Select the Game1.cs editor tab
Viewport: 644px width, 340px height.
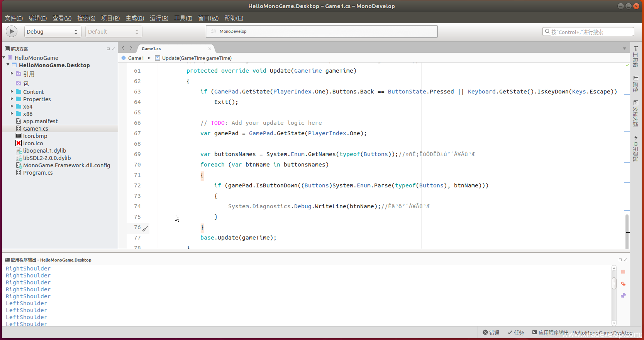pyautogui.click(x=151, y=49)
